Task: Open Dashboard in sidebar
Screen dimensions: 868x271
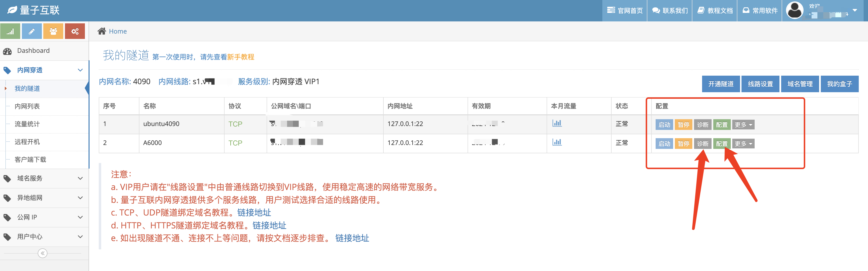Action: pyautogui.click(x=45, y=51)
